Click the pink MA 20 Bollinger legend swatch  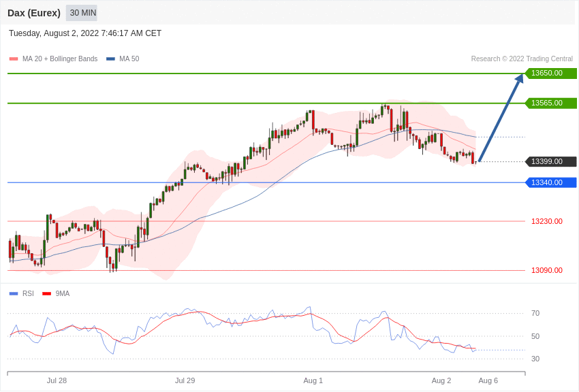pos(14,59)
